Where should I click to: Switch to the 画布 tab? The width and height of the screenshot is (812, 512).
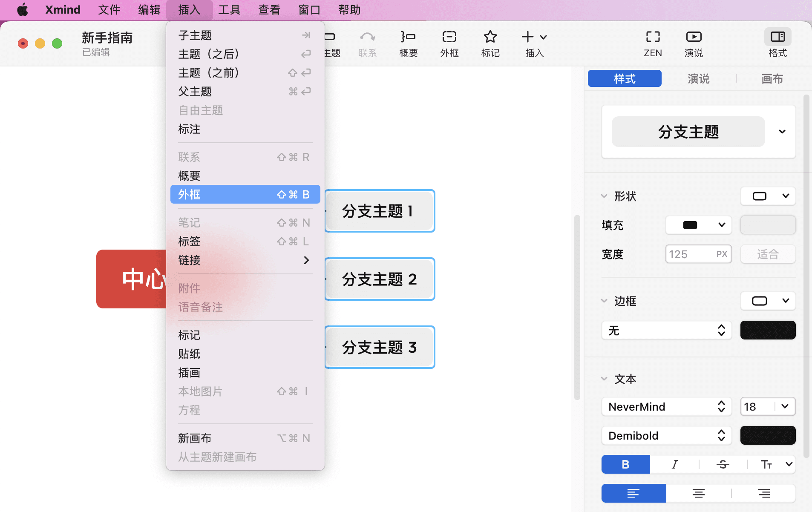[x=772, y=78]
